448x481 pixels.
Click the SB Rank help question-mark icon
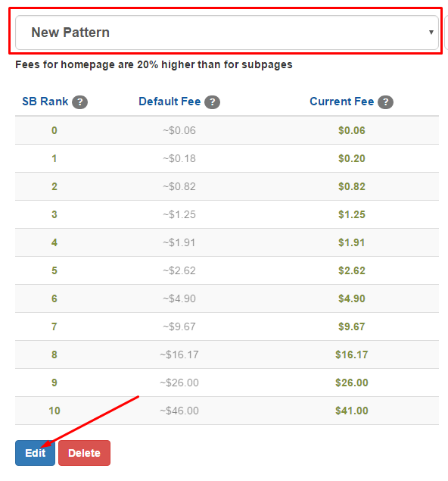[x=79, y=102]
